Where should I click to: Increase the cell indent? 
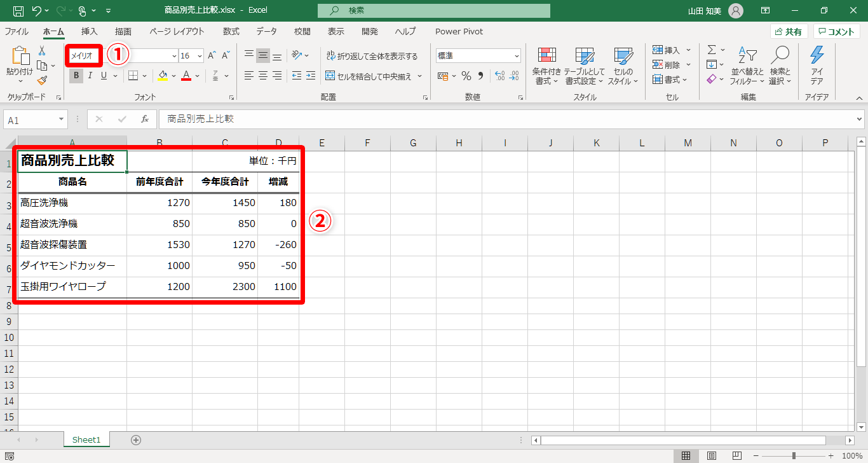pos(311,76)
